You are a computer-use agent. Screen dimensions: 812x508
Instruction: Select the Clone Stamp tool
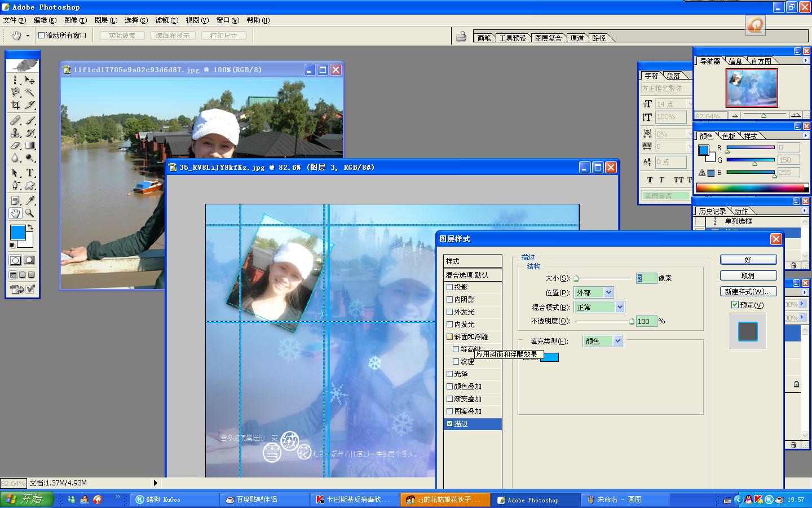click(15, 133)
